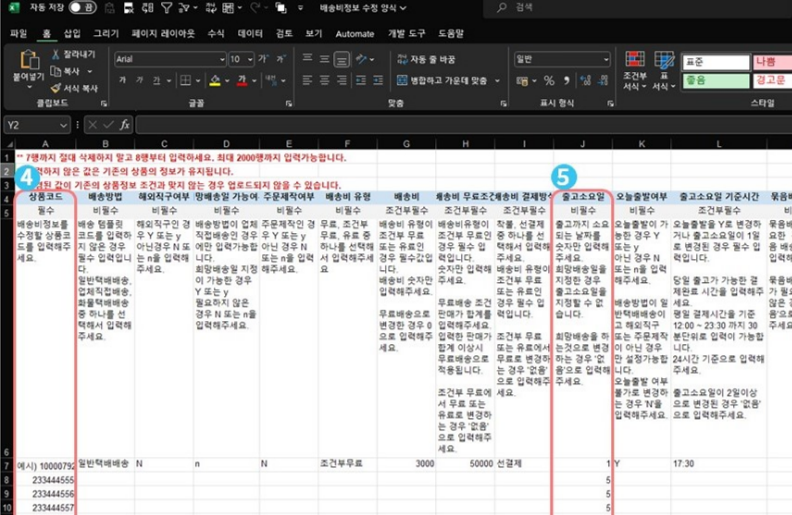Click the align left icon
The width and height of the screenshot is (792, 515).
click(x=307, y=80)
